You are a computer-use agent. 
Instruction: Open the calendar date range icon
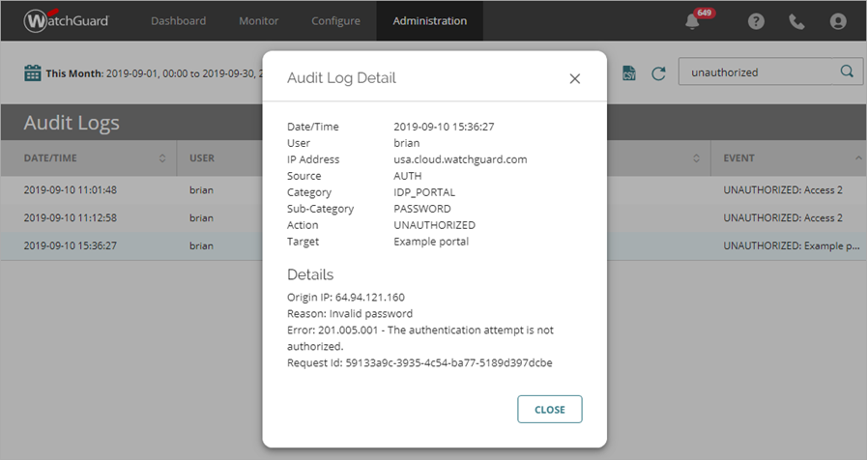coord(33,73)
